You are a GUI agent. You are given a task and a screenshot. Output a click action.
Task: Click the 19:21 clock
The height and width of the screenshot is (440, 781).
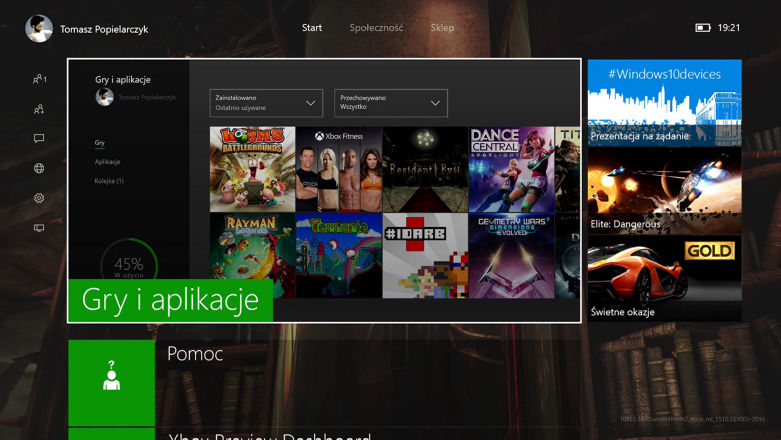coord(729,28)
